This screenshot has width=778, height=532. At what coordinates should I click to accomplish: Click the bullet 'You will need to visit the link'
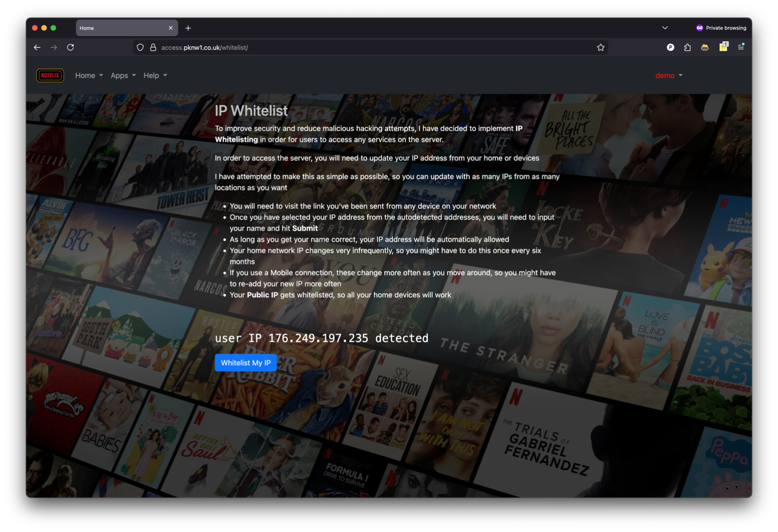[363, 206]
